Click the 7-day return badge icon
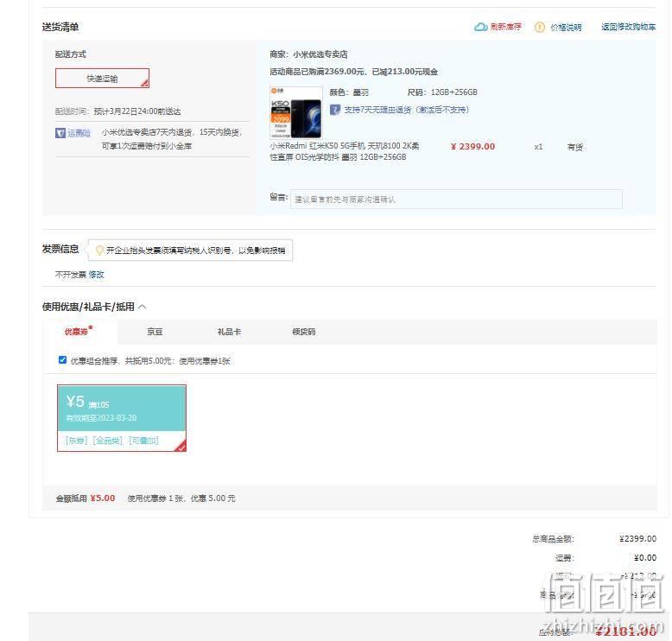The image size is (672, 641). click(x=335, y=110)
